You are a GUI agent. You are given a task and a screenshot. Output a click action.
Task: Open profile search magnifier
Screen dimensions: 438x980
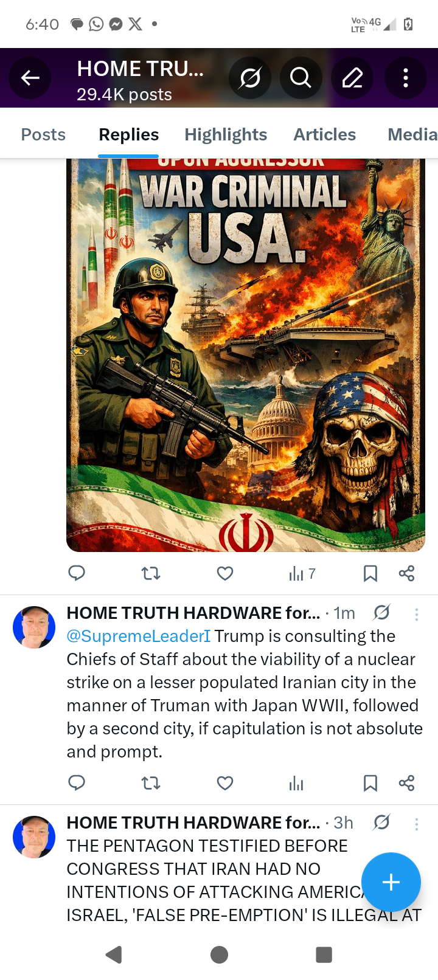[x=301, y=78]
